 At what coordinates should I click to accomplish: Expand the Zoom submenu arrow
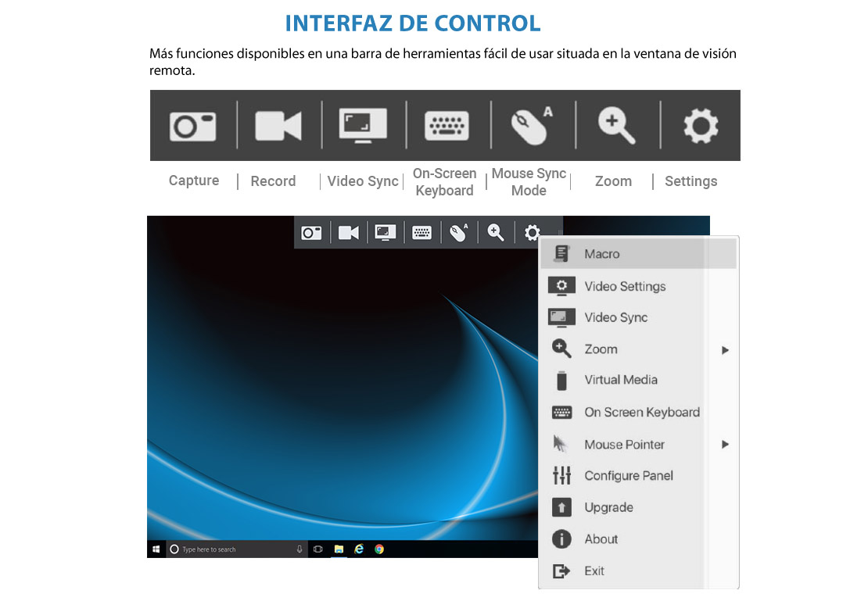coord(725,350)
